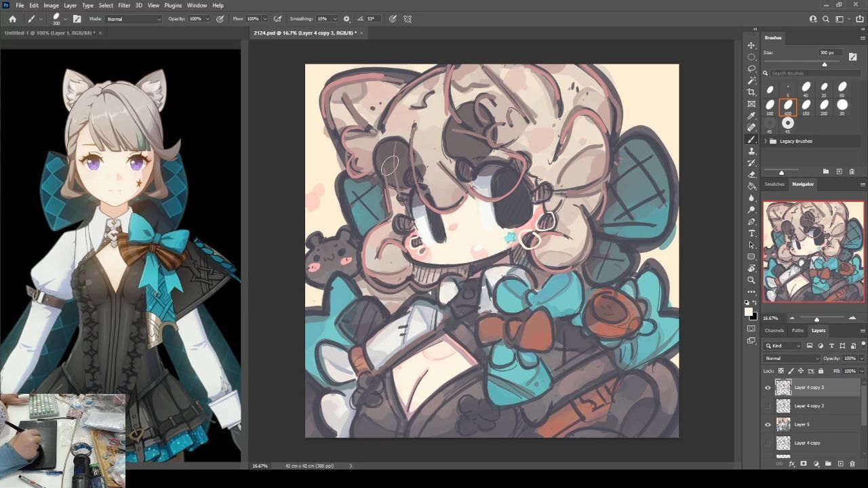868x488 pixels.
Task: Switch to the Channels tab
Action: 774,331
